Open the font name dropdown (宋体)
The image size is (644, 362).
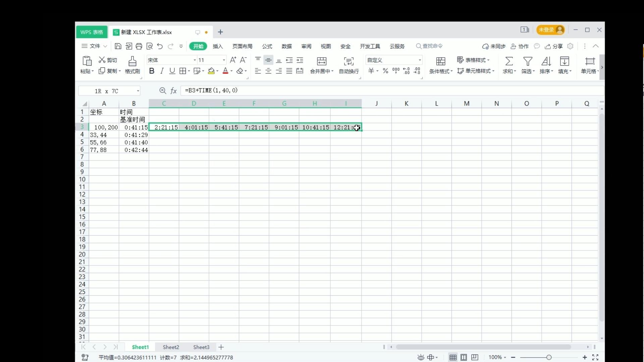tap(195, 60)
